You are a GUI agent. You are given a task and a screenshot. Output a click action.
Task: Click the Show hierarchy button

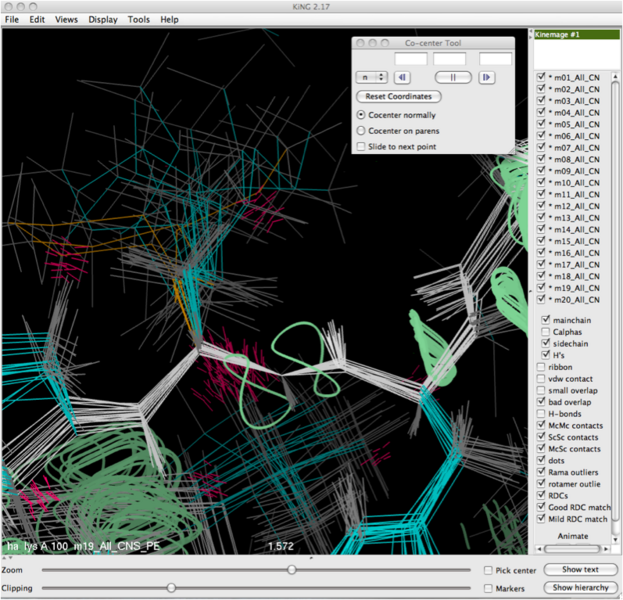pos(579,588)
